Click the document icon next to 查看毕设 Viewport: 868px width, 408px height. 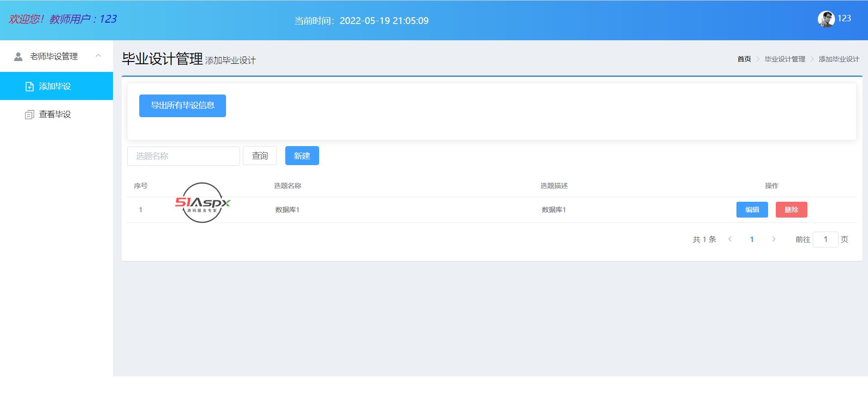coord(29,114)
